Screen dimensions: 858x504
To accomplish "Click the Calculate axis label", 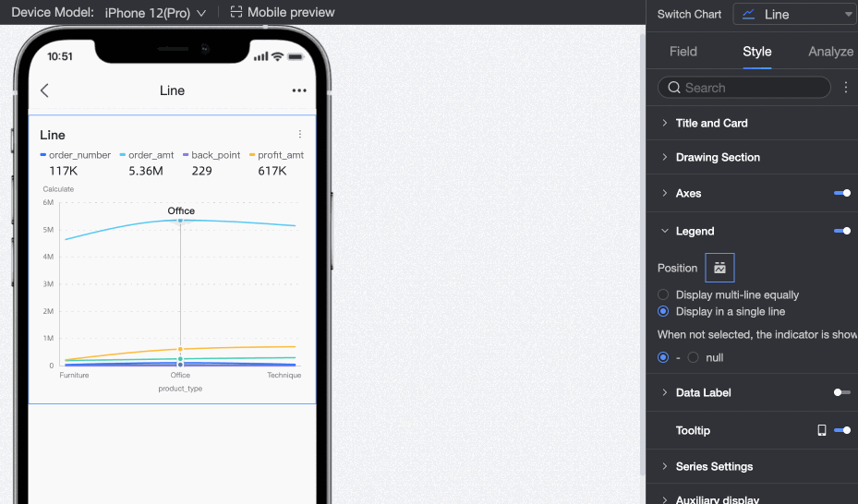I will [x=58, y=189].
